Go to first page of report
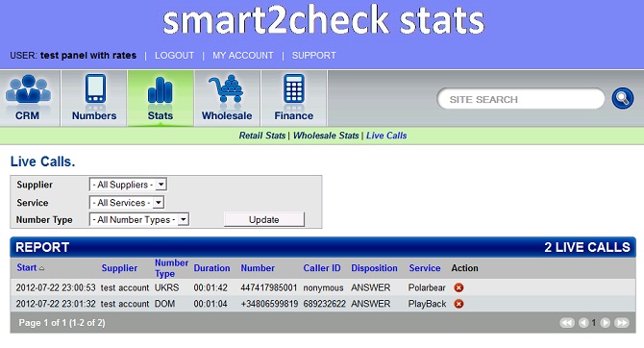 tap(567, 323)
